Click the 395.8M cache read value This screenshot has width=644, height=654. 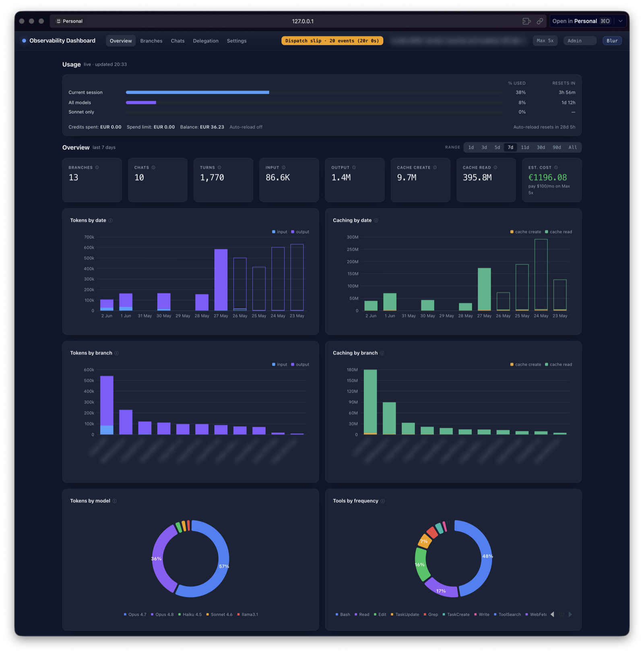click(477, 178)
